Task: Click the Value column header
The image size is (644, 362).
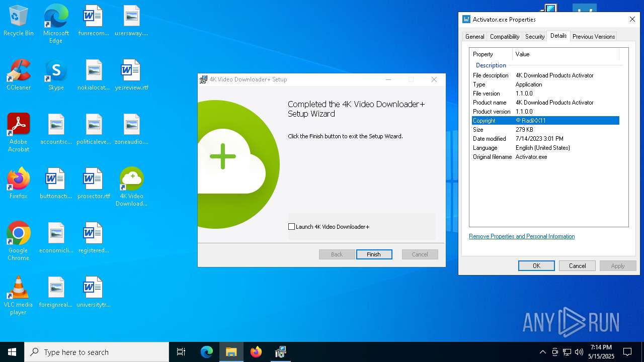Action: (566, 54)
